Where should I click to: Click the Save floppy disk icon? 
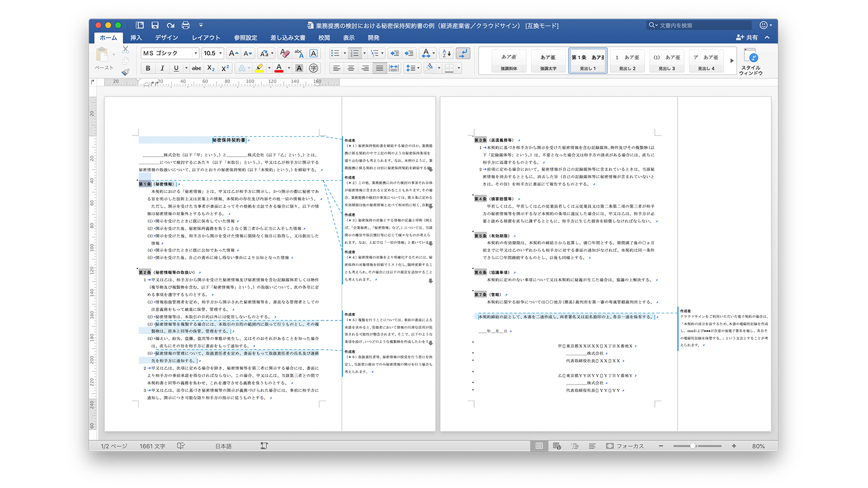pos(155,25)
